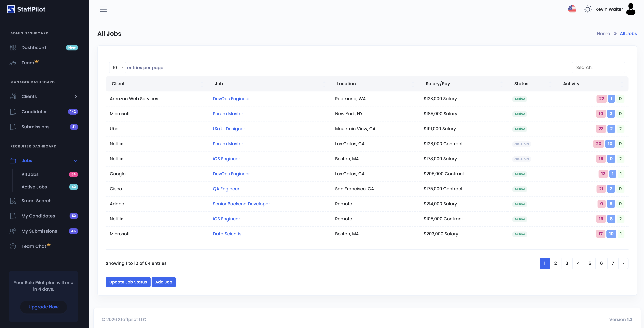Sort table by Salary/Pay column header

438,84
